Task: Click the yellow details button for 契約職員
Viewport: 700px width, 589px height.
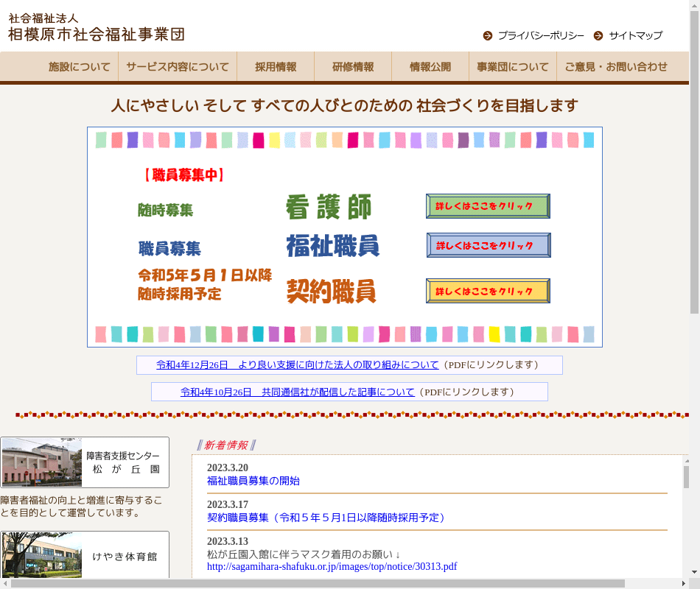Action: [488, 291]
